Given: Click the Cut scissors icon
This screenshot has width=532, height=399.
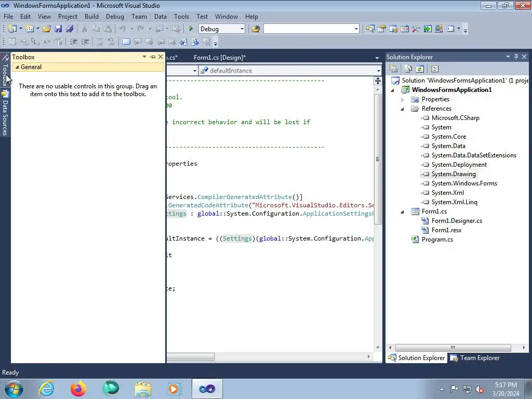Looking at the screenshot, I should 85,29.
